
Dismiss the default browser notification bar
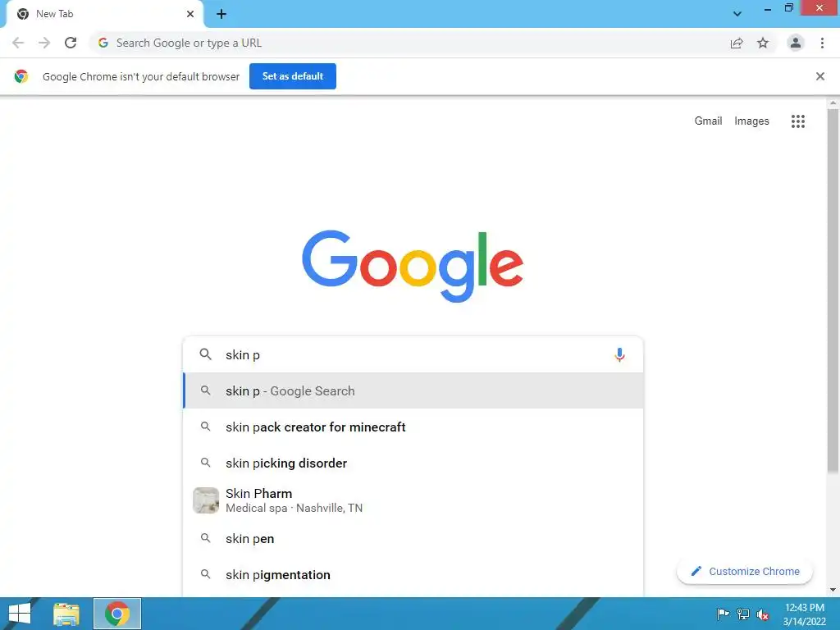pos(819,76)
